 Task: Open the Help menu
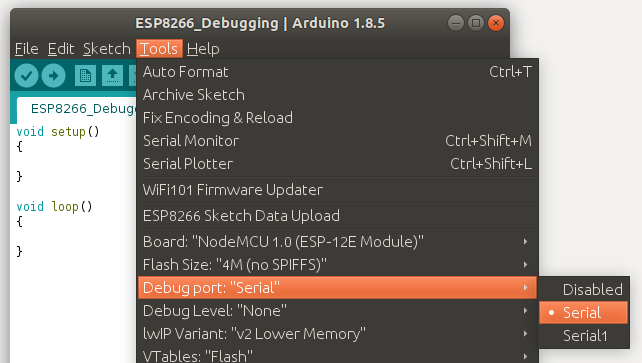pyautogui.click(x=203, y=49)
